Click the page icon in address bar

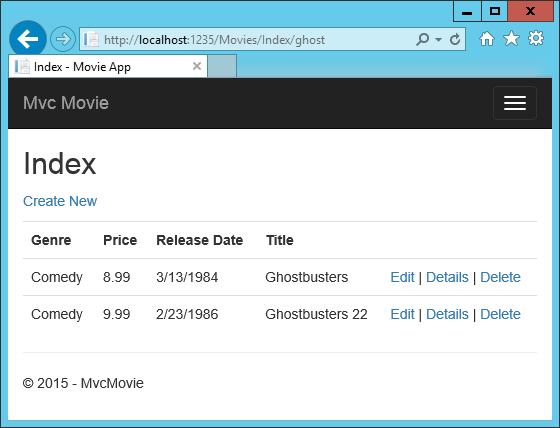(x=91, y=39)
